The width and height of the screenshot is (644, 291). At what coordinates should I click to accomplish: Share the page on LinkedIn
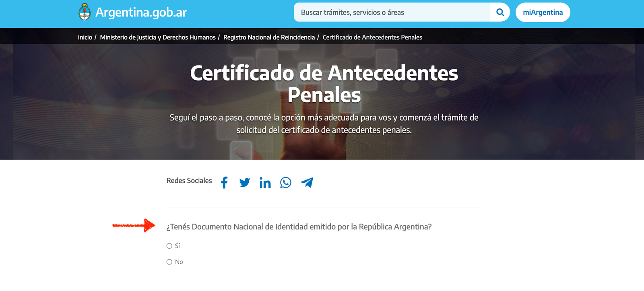pyautogui.click(x=265, y=183)
